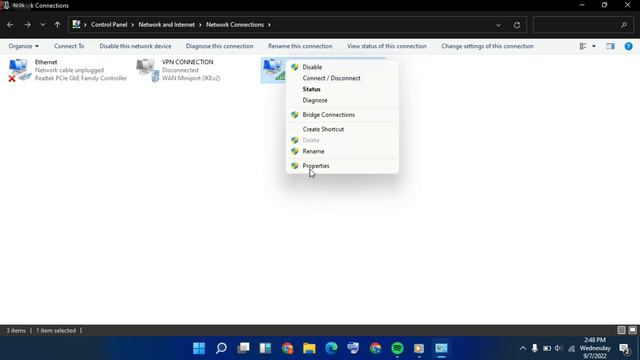Launch Microsoft Edge from taskbar
This screenshot has width=640, height=360.
click(x=331, y=348)
